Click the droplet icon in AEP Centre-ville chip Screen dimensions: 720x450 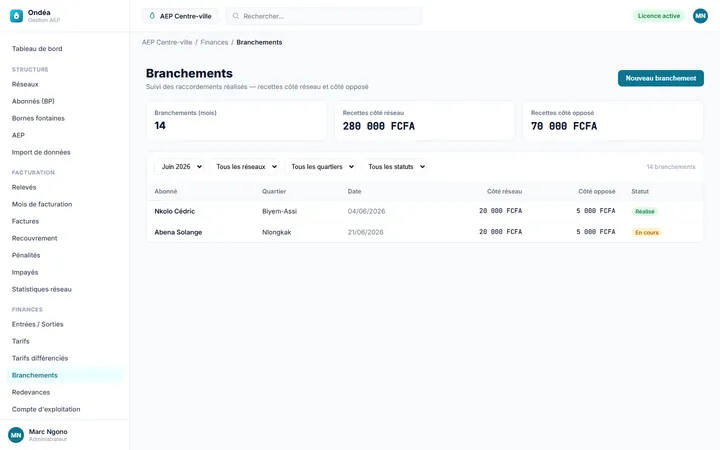(152, 16)
